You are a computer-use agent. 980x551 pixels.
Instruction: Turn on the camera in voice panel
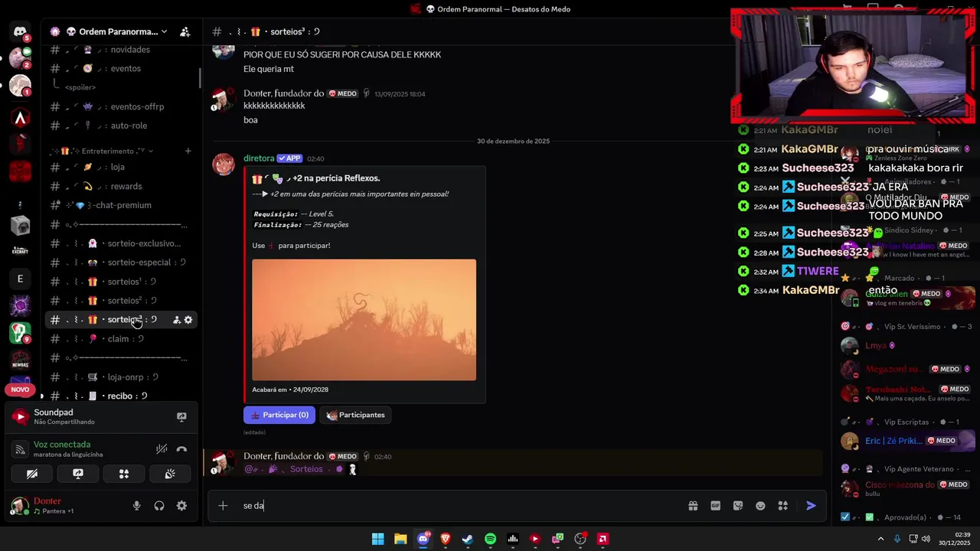[x=32, y=474]
